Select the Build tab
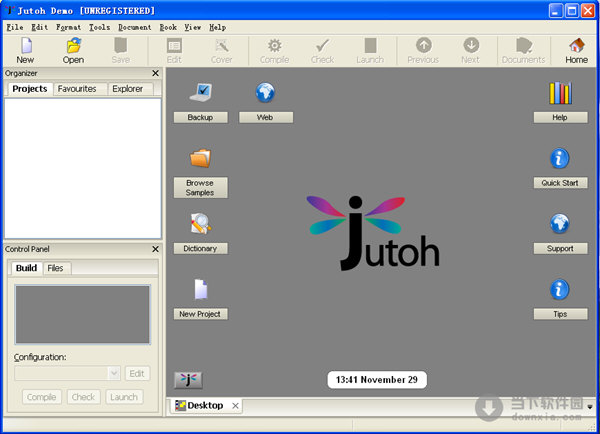The height and width of the screenshot is (434, 600). coord(26,268)
